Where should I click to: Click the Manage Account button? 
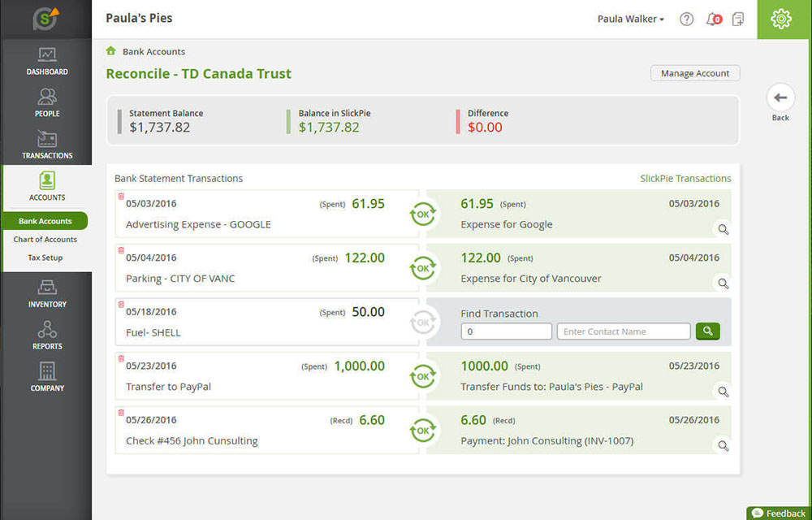pyautogui.click(x=695, y=73)
